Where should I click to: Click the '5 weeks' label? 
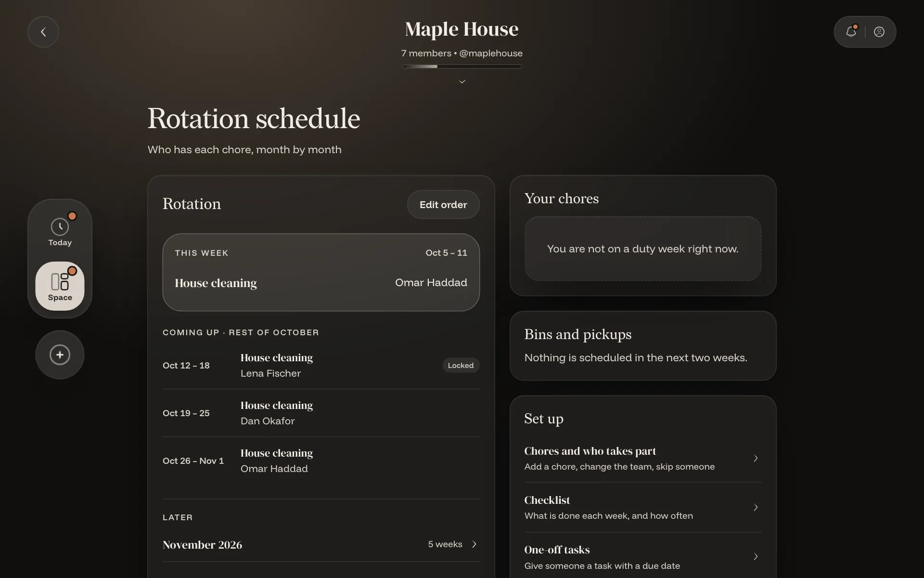point(445,544)
